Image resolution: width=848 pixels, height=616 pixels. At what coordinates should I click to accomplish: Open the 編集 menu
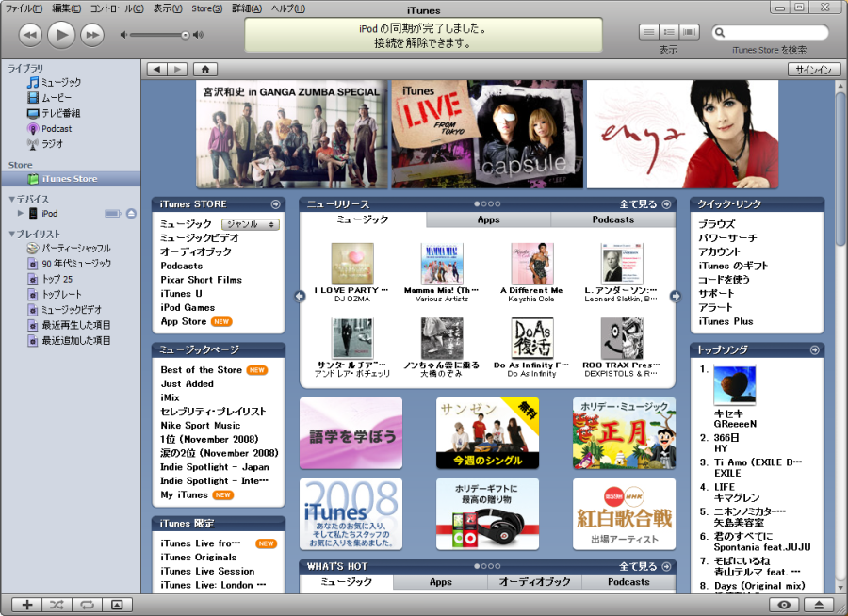point(66,8)
